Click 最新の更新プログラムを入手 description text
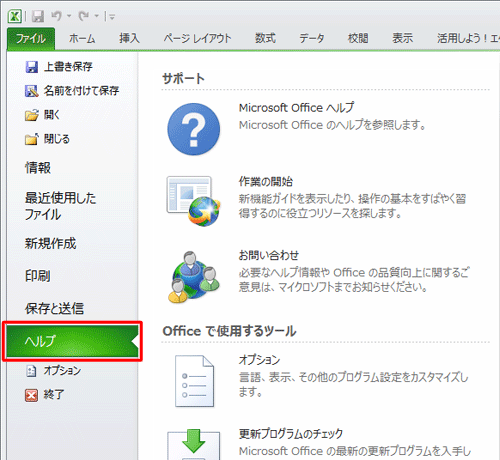Screen dimensions: 500x460 355,452
